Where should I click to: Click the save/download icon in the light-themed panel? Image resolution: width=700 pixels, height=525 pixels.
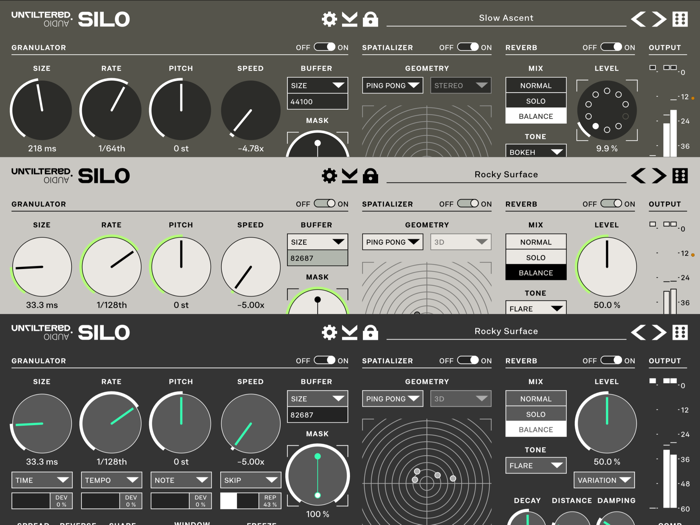(x=350, y=176)
